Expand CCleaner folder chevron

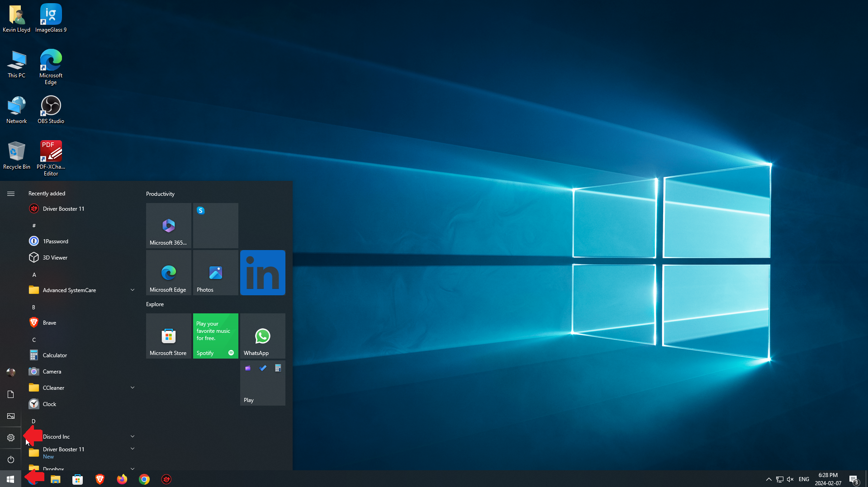[133, 388]
